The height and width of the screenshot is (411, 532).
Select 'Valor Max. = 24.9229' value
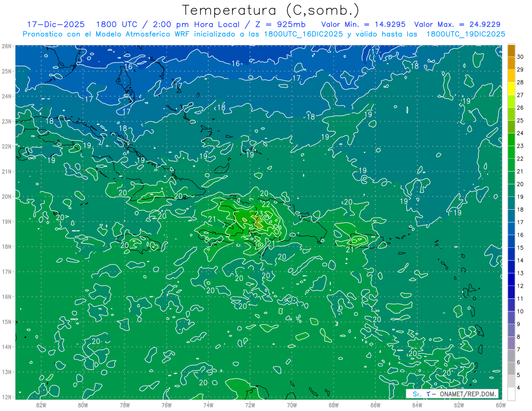(x=458, y=24)
